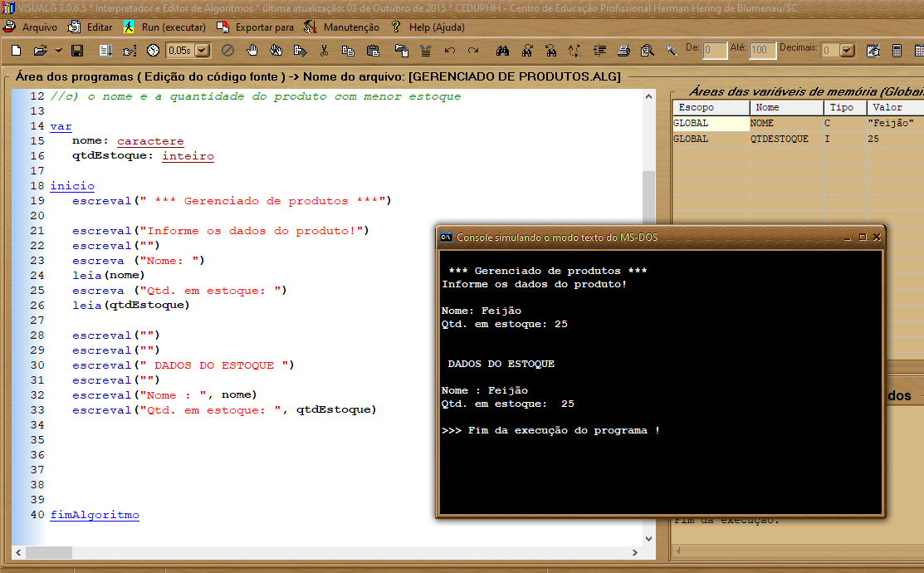The width and height of the screenshot is (924, 573).
Task: Click the pointing hand step-by-step icon
Action: tap(130, 51)
